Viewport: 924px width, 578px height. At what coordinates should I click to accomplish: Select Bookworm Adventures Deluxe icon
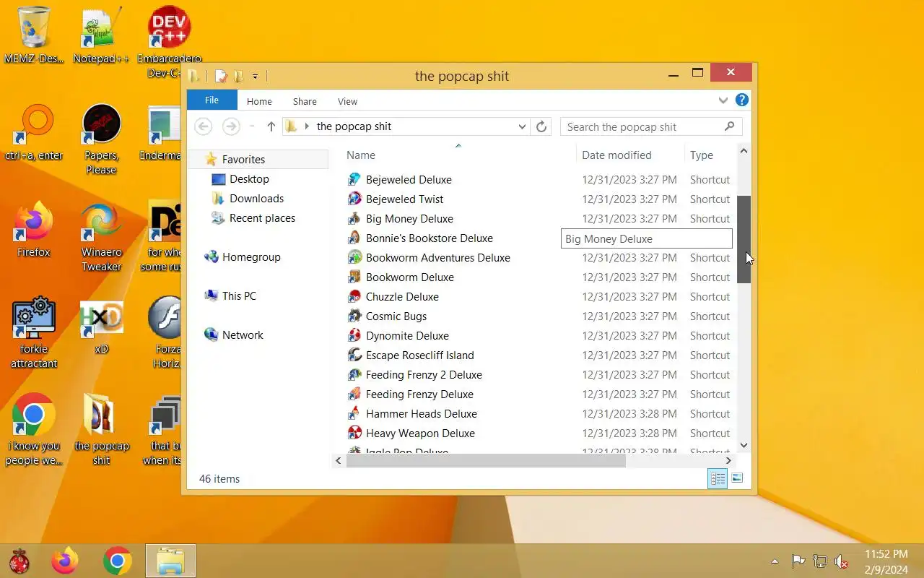(354, 257)
